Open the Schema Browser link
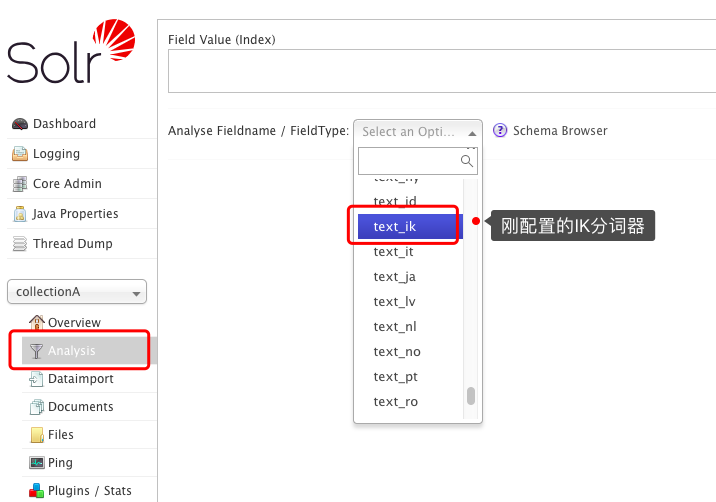The image size is (716, 502). [560, 131]
